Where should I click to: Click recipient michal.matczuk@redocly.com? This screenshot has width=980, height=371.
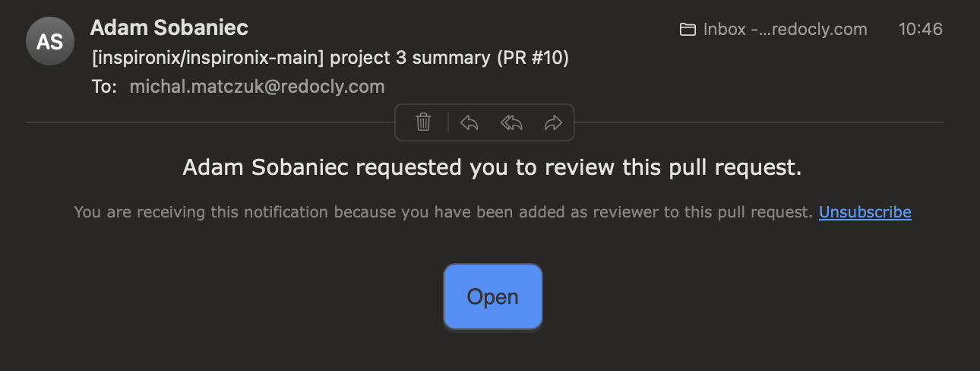(x=257, y=87)
